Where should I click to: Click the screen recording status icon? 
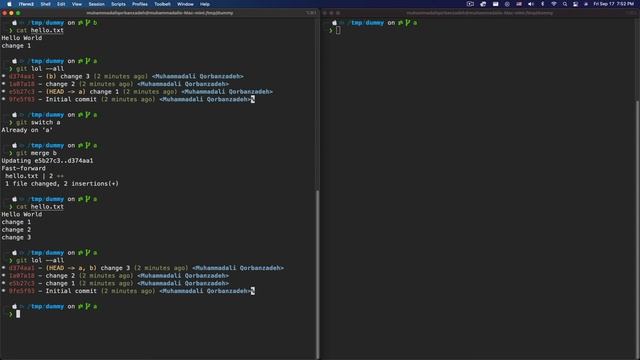click(470, 4)
